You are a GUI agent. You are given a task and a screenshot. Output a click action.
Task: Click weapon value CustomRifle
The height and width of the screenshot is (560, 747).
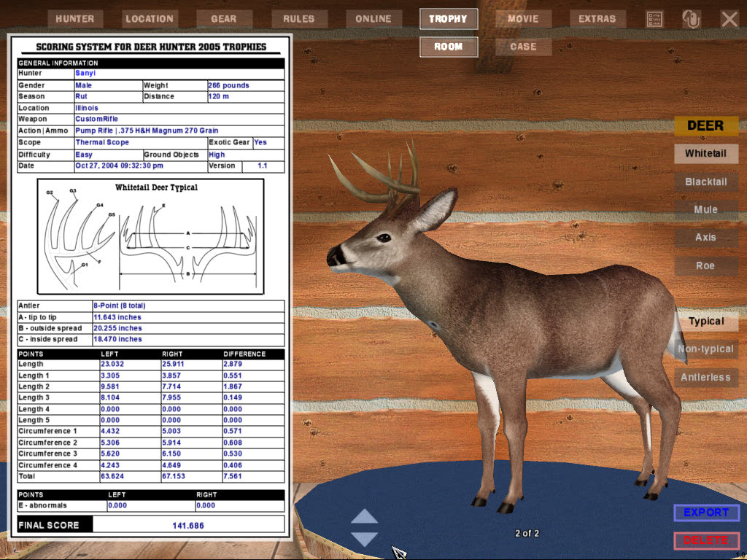97,119
